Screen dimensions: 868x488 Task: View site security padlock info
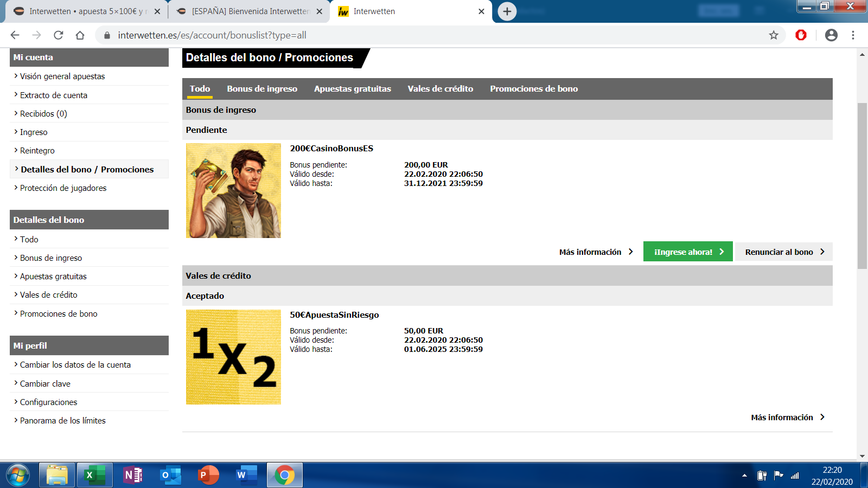tap(107, 35)
